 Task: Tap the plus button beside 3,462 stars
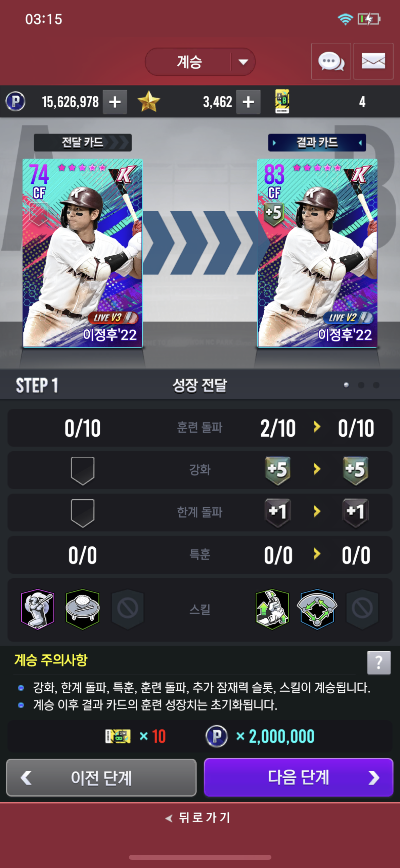click(248, 102)
